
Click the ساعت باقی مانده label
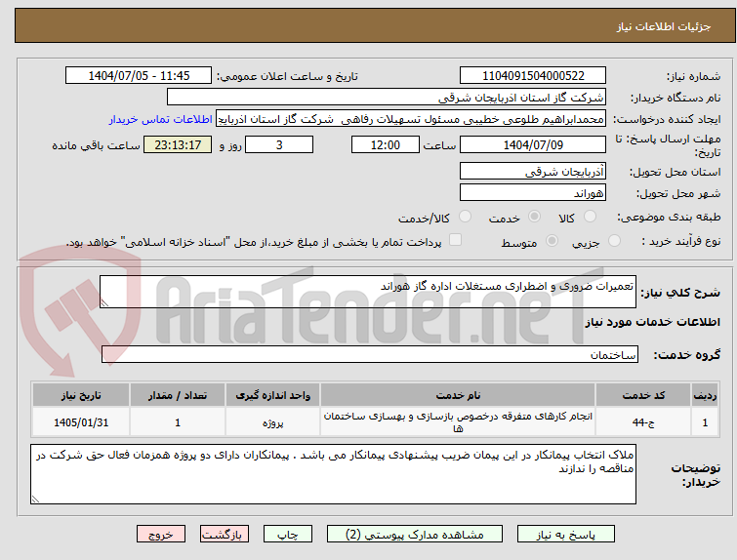pyautogui.click(x=96, y=145)
